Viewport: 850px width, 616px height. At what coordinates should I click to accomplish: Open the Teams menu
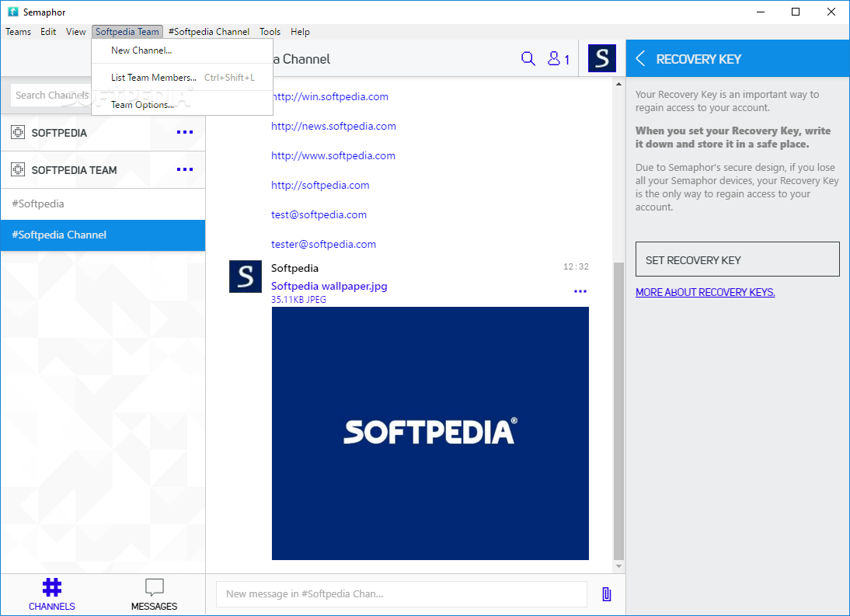(18, 31)
